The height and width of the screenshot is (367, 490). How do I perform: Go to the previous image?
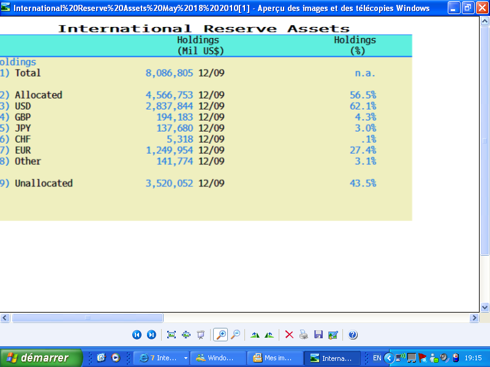(x=137, y=335)
